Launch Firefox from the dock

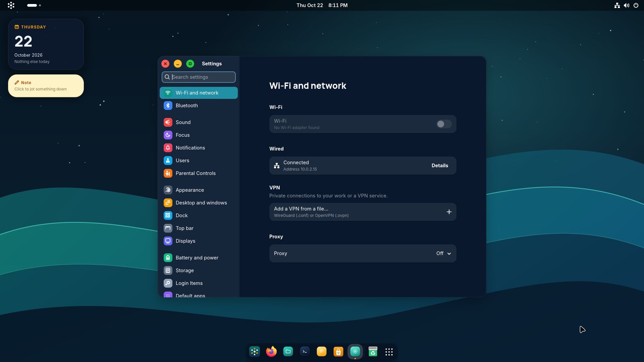click(x=271, y=352)
